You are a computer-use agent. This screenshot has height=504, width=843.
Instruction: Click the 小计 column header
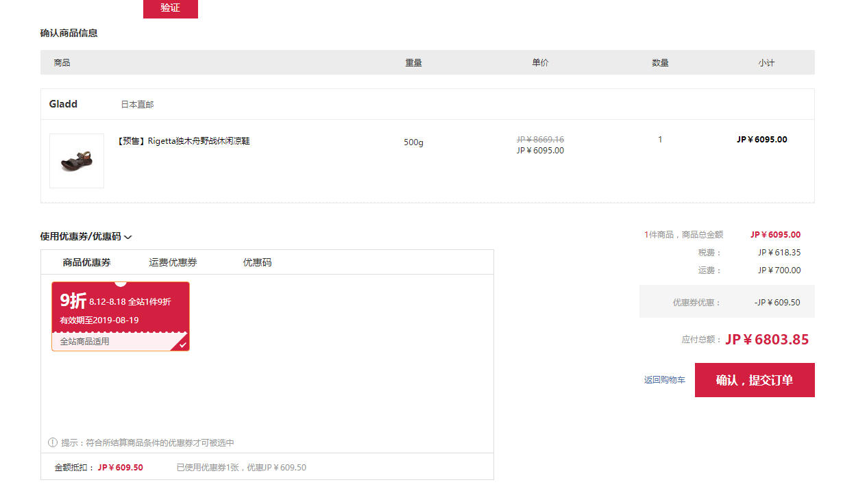(766, 62)
